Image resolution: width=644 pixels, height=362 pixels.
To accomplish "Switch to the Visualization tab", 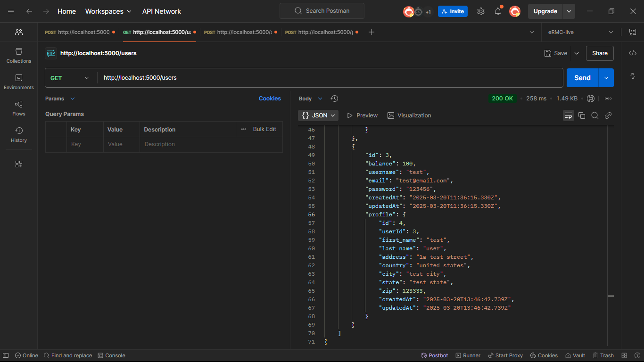I will 409,115.
